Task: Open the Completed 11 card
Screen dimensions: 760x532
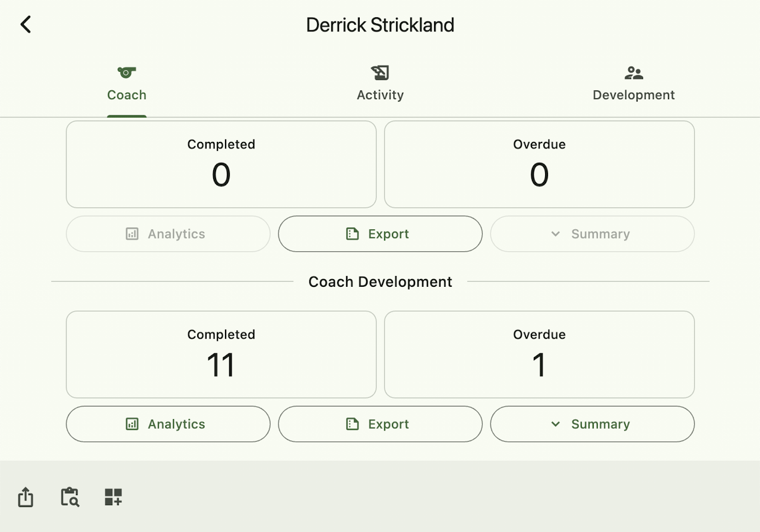Action: tap(221, 354)
